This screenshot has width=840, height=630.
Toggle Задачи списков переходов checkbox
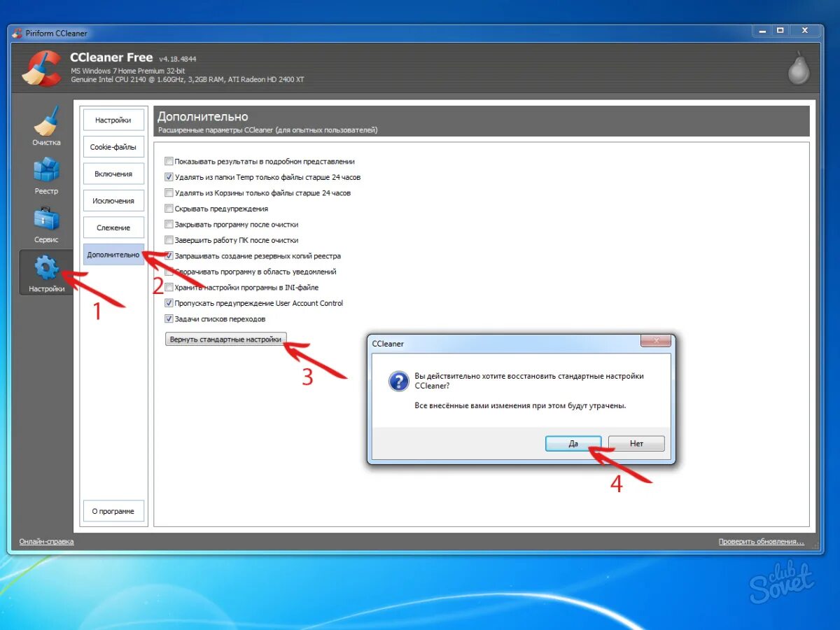point(169,319)
